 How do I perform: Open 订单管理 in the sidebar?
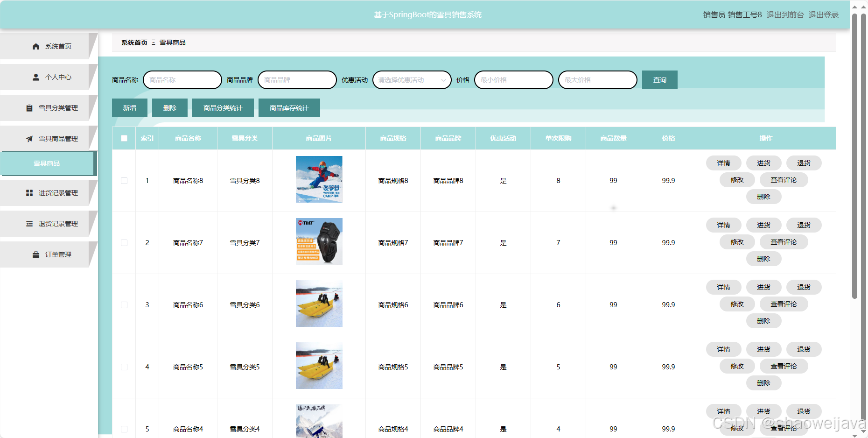(49, 254)
